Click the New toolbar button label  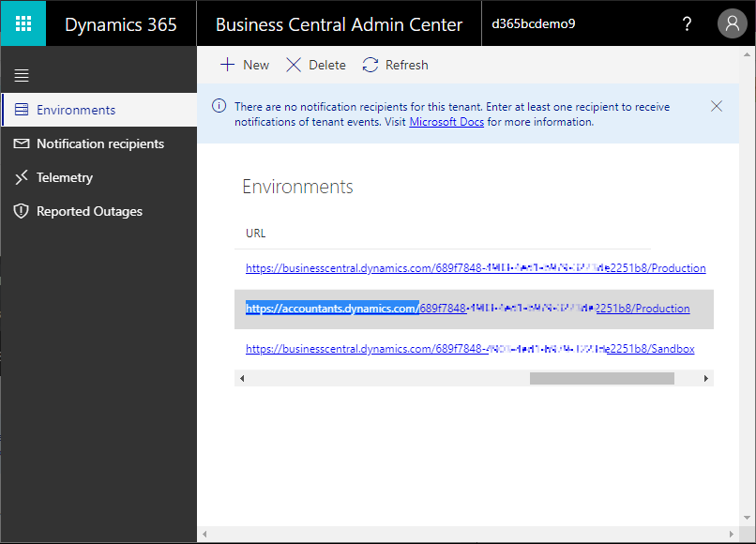[256, 65]
